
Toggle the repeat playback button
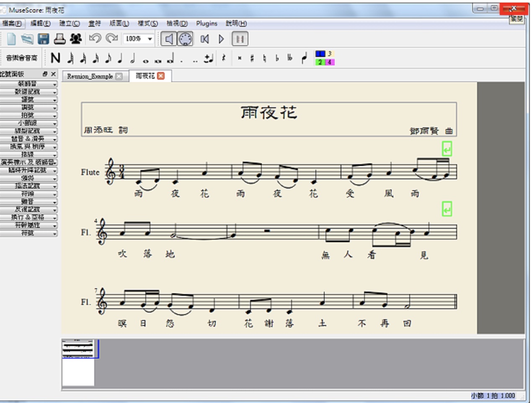point(240,39)
